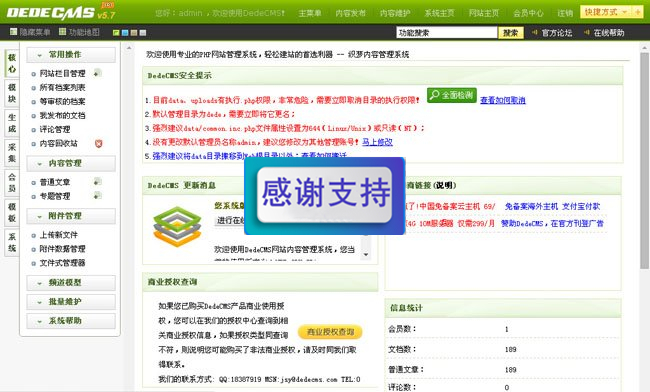Collapse the 附件管理 section
650x392 pixels.
click(x=71, y=216)
